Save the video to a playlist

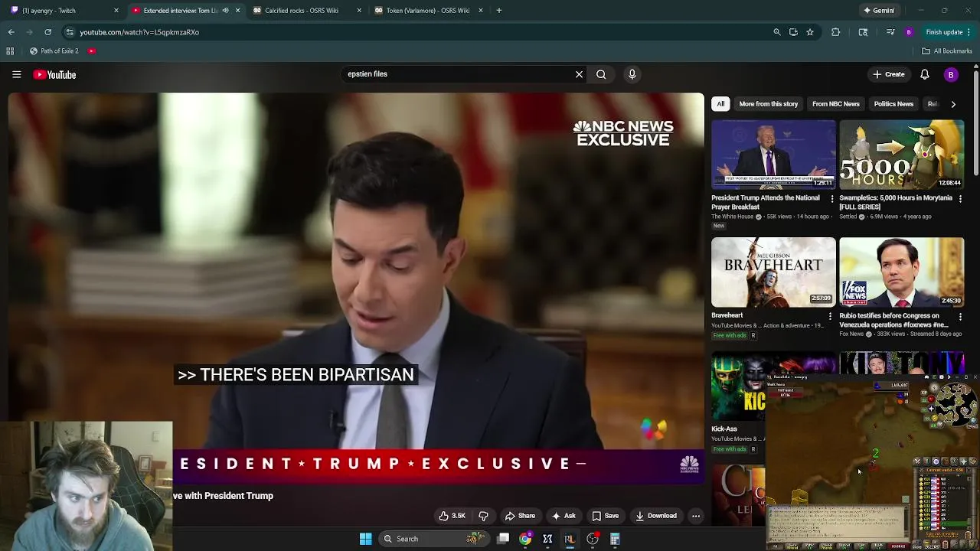point(605,516)
